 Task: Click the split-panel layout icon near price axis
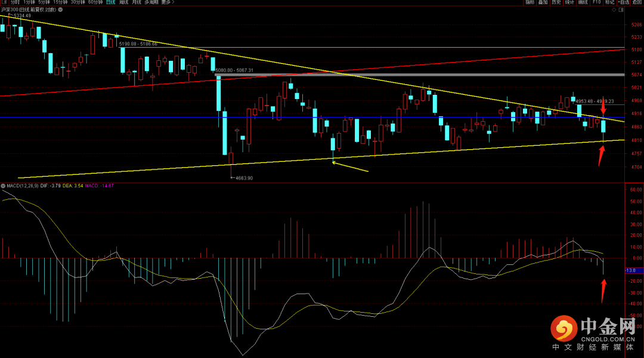pyautogui.click(x=621, y=10)
